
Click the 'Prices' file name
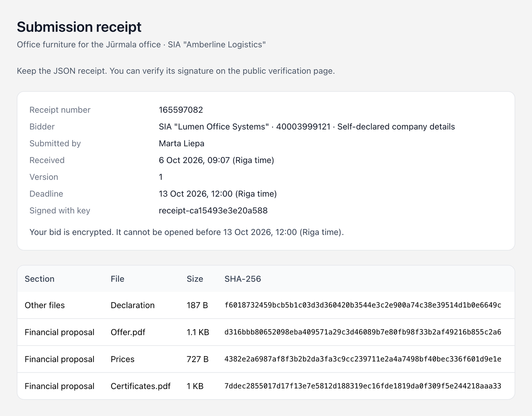coord(123,359)
